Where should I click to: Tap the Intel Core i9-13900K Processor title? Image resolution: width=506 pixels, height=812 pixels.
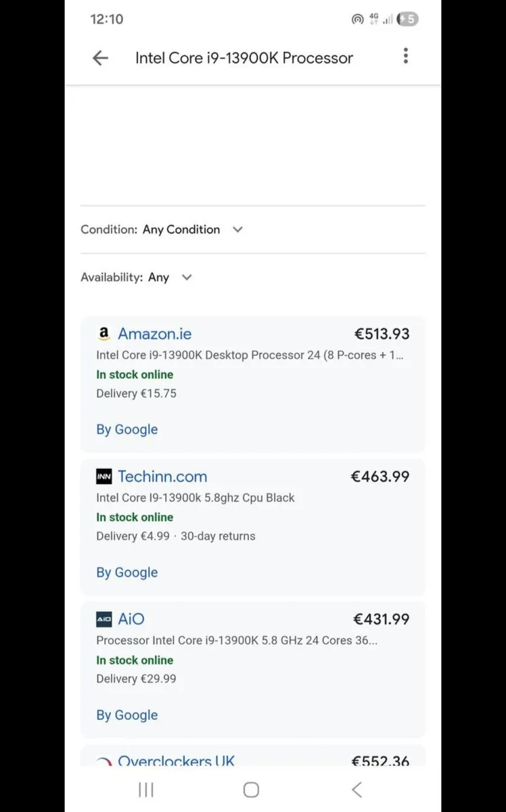[x=244, y=58]
